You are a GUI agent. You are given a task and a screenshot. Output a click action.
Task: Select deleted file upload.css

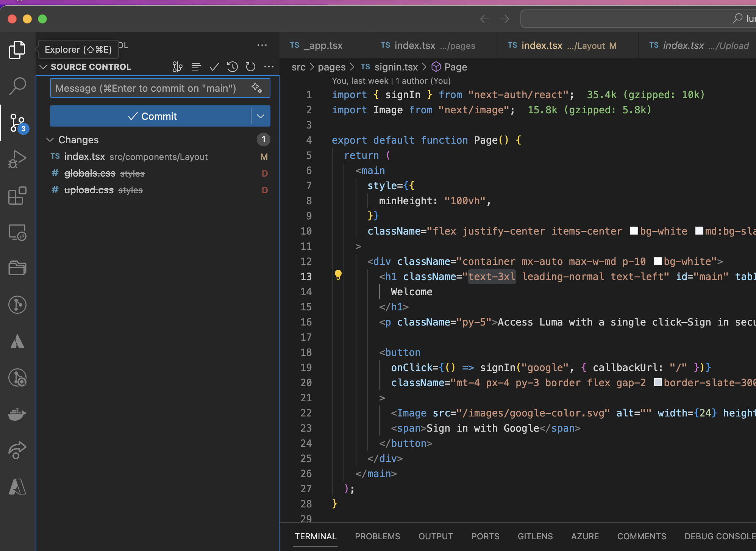coord(158,190)
